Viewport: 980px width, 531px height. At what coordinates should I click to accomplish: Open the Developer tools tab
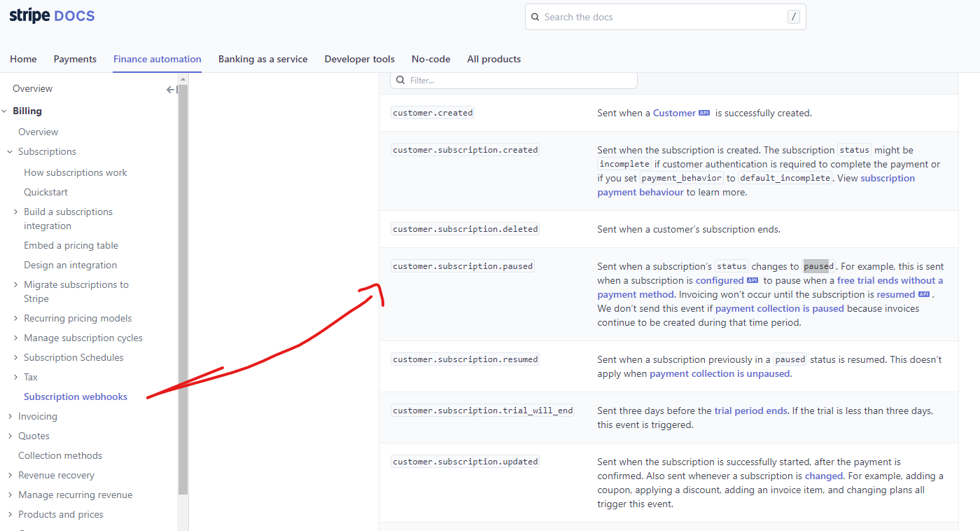[x=360, y=59]
